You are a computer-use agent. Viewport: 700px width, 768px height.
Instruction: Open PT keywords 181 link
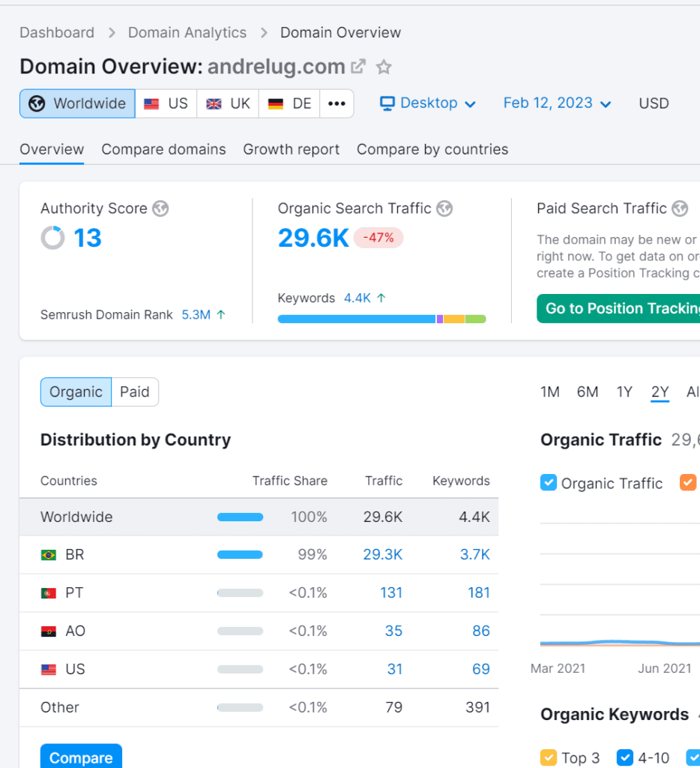tap(479, 592)
